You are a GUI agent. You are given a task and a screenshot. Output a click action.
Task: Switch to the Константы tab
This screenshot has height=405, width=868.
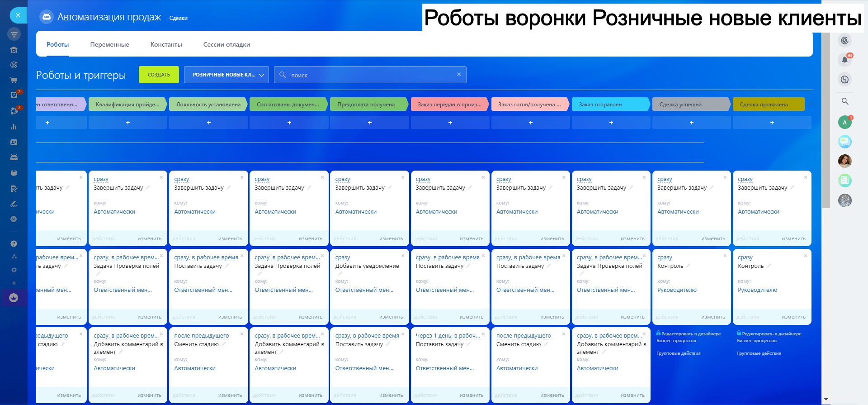click(x=166, y=45)
